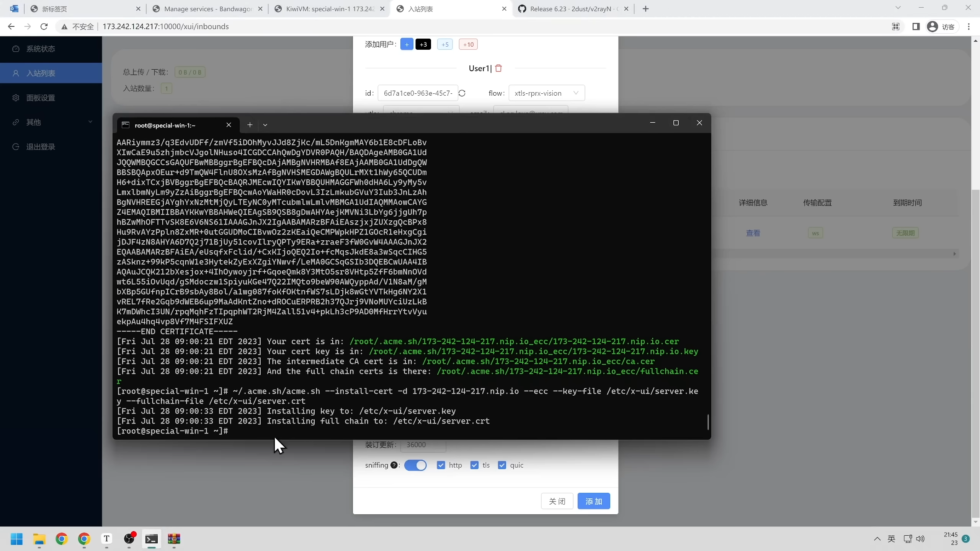
Task: Uncheck the http sniffing checkbox
Action: click(441, 465)
